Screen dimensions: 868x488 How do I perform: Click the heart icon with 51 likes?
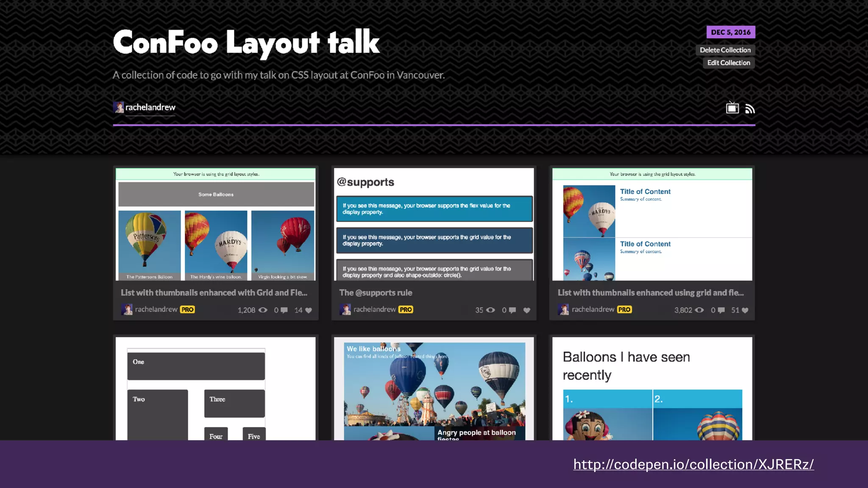point(745,310)
